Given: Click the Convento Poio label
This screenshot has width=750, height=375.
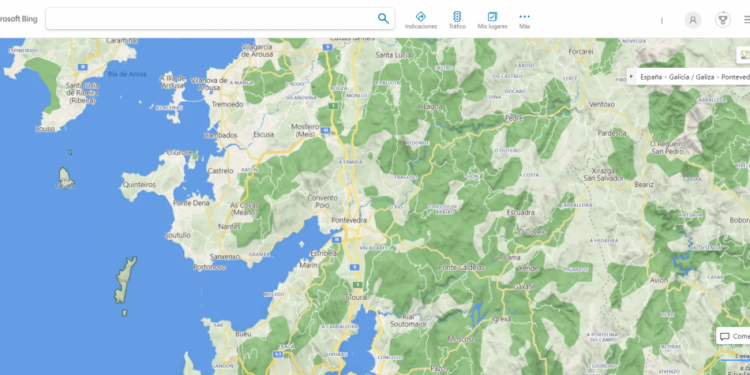Looking at the screenshot, I should pos(322,201).
